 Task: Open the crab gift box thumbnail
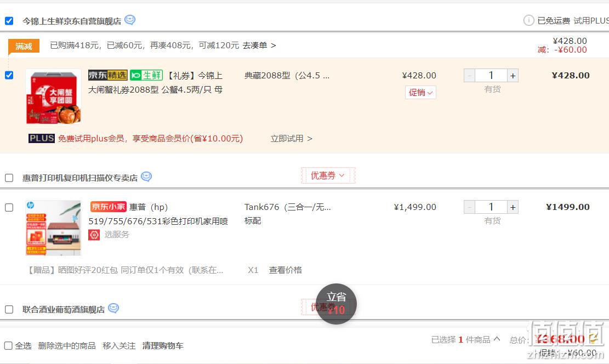[x=54, y=96]
